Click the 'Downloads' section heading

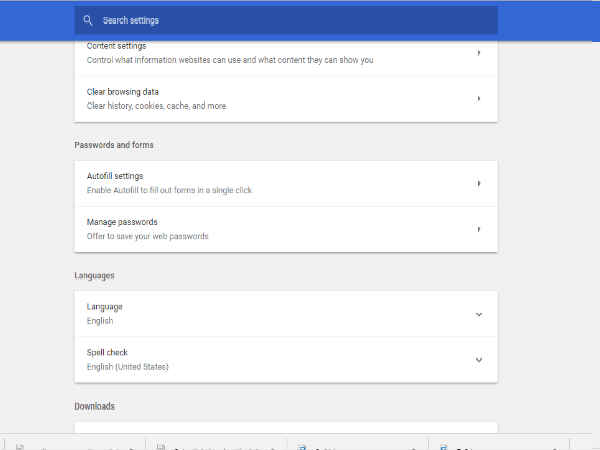(x=95, y=406)
